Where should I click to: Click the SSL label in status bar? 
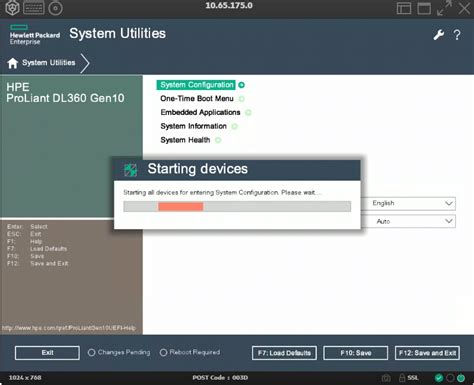pos(413,378)
